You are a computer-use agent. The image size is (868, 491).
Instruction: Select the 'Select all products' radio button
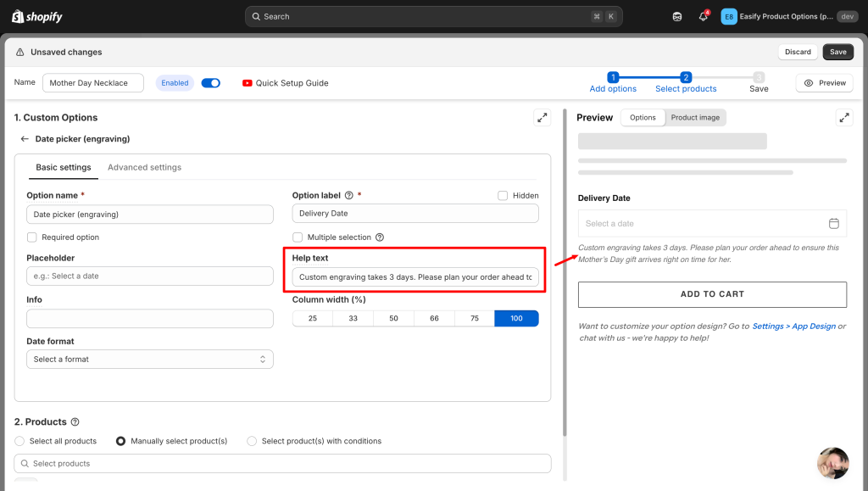20,441
